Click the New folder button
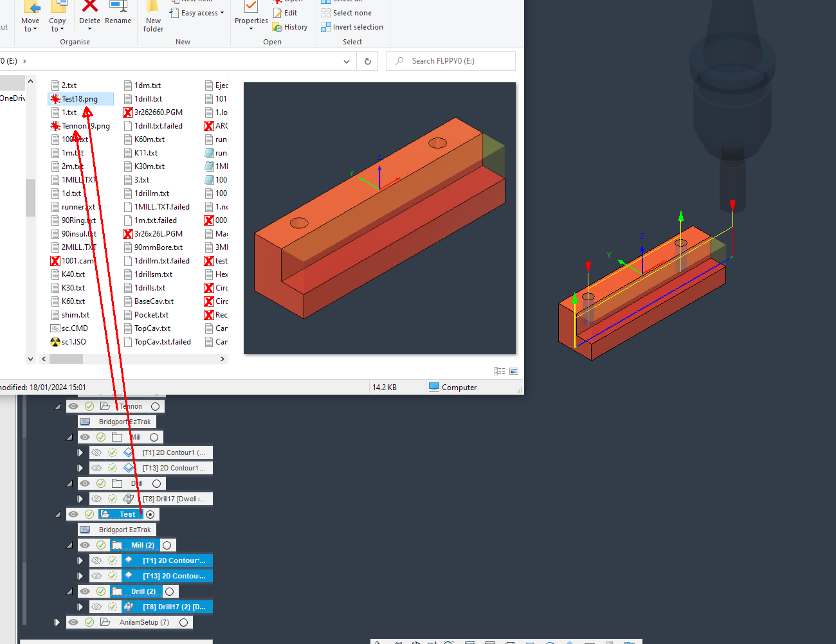 [153, 17]
